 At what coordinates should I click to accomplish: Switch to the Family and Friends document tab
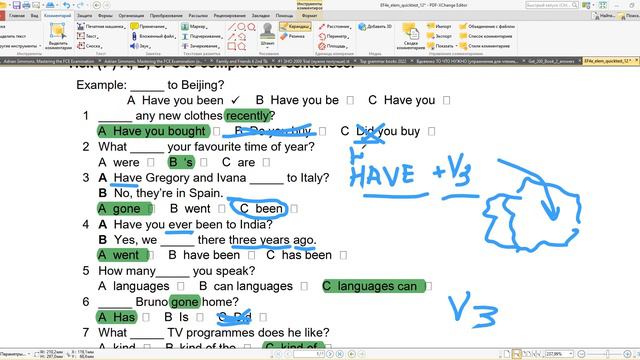(242, 61)
